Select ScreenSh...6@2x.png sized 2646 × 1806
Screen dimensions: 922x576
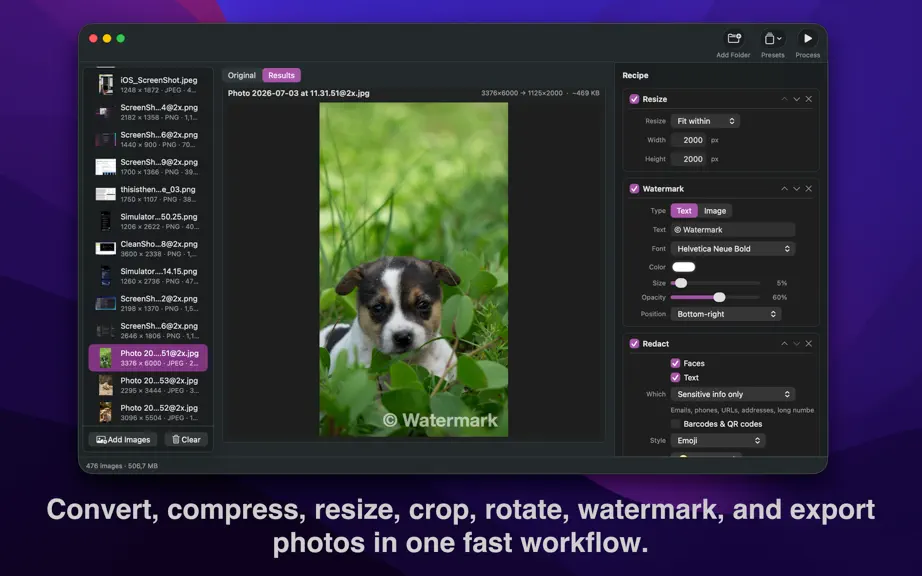(x=148, y=331)
